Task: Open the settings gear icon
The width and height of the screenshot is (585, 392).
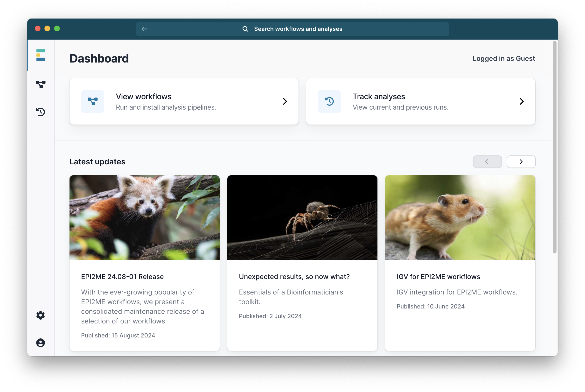Action: tap(41, 315)
